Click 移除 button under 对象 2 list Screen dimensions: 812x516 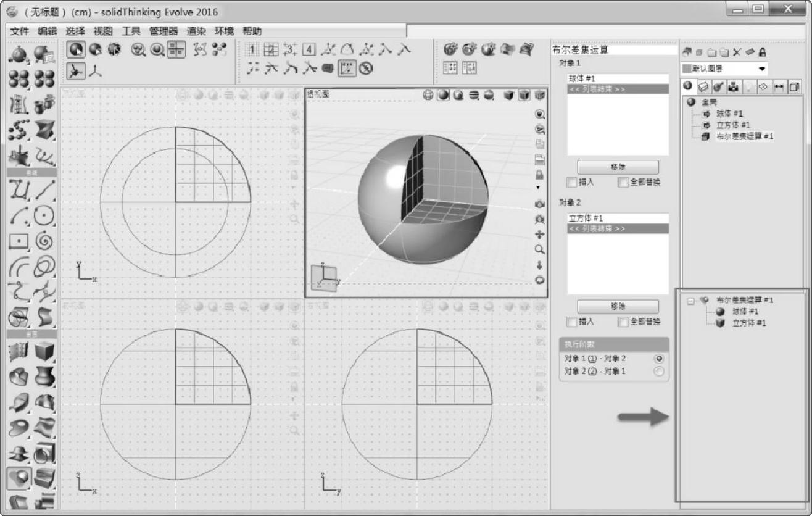click(x=618, y=307)
